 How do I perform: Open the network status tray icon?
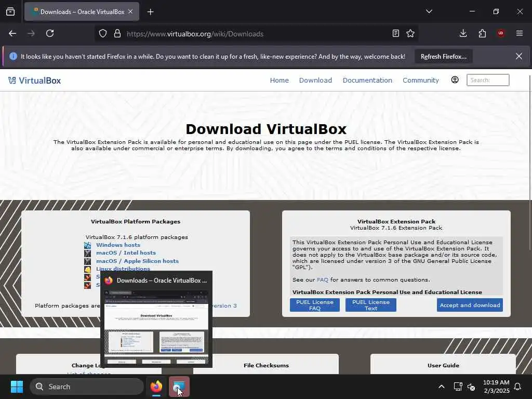point(458,387)
